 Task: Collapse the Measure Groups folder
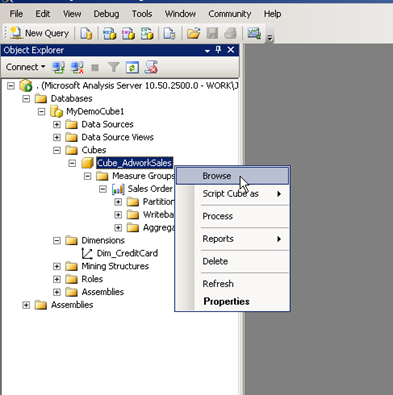click(87, 176)
